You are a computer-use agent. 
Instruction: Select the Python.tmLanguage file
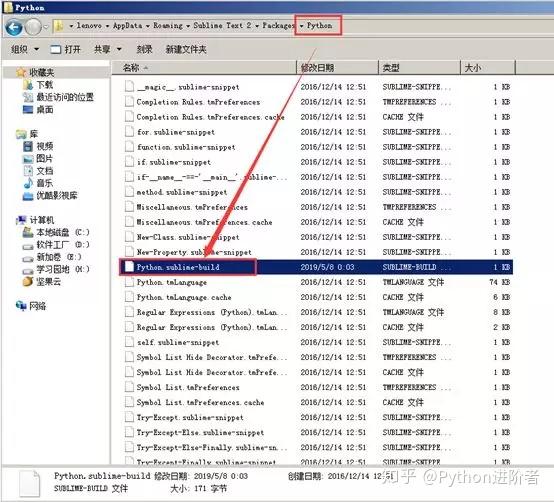(x=172, y=282)
